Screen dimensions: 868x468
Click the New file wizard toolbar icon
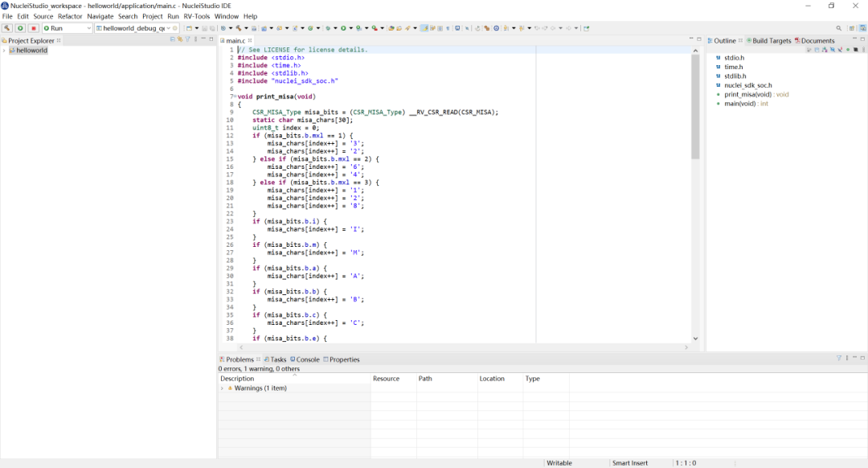(x=190, y=28)
